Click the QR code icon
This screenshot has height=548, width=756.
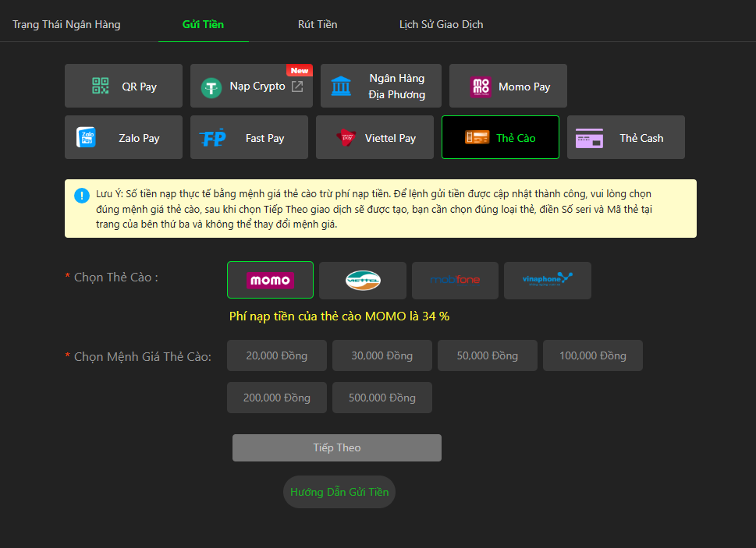(x=101, y=86)
